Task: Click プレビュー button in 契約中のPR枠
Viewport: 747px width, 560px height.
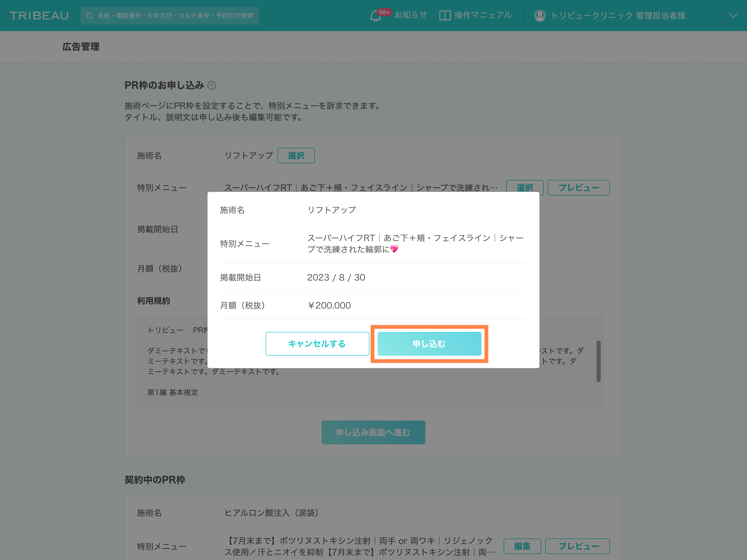Action: (577, 546)
